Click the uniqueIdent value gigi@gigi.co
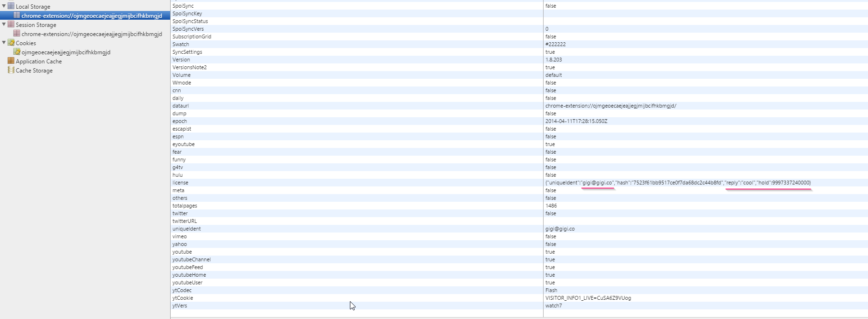This screenshot has width=868, height=319. click(560, 229)
